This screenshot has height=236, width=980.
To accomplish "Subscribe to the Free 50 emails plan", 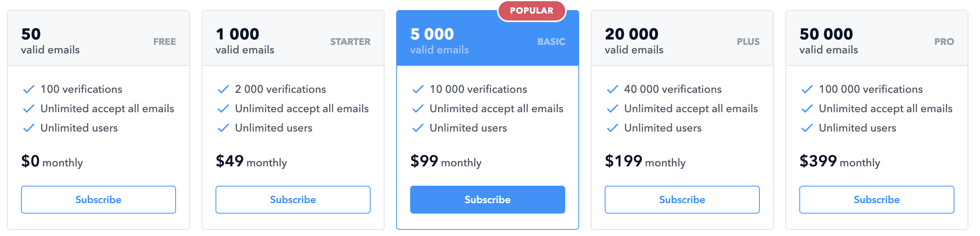I will coord(98,200).
